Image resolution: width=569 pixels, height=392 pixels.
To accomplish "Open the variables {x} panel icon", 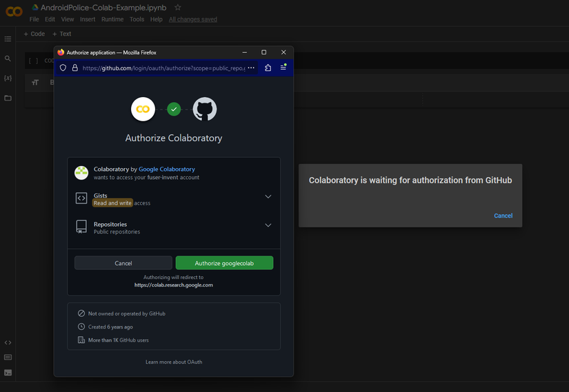I will pos(8,79).
